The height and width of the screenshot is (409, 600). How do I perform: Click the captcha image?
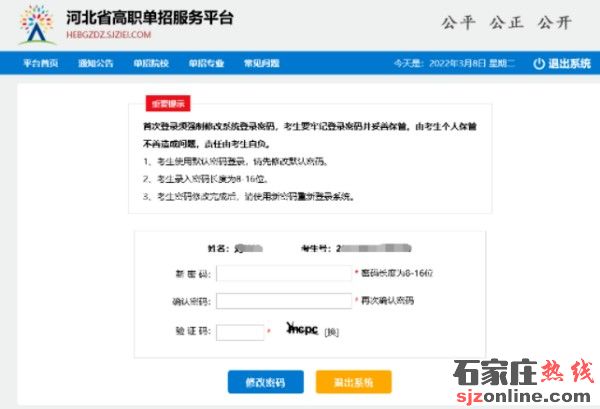click(302, 329)
